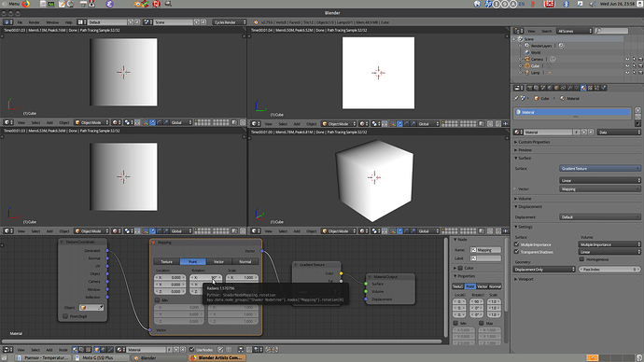Expand the Preview panel
The width and height of the screenshot is (644, 362).
pos(525,150)
